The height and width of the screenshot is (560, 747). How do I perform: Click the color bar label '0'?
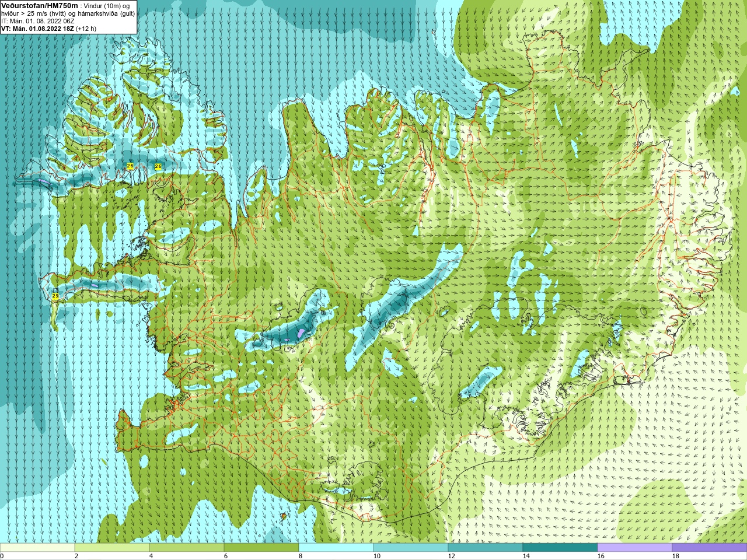2,556
